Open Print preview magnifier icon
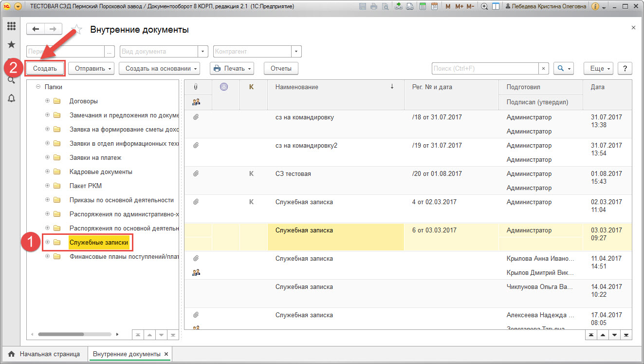Viewport: 644px width, 364px height. (x=385, y=7)
